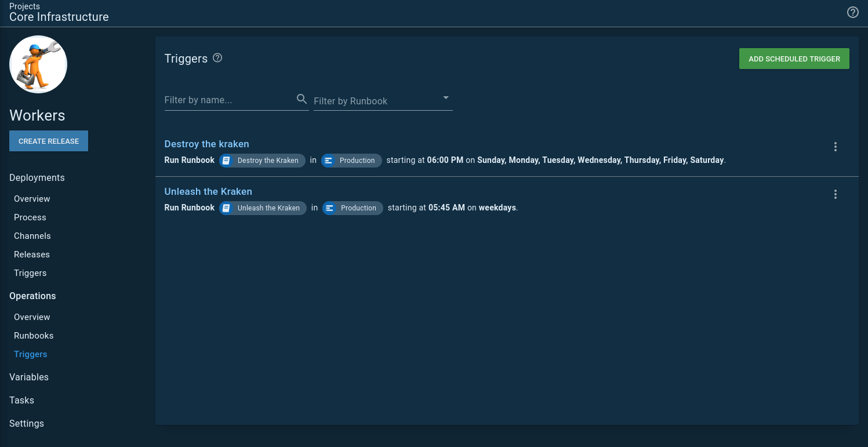Click the Workers project logo image
The height and width of the screenshot is (447, 868).
tap(38, 64)
